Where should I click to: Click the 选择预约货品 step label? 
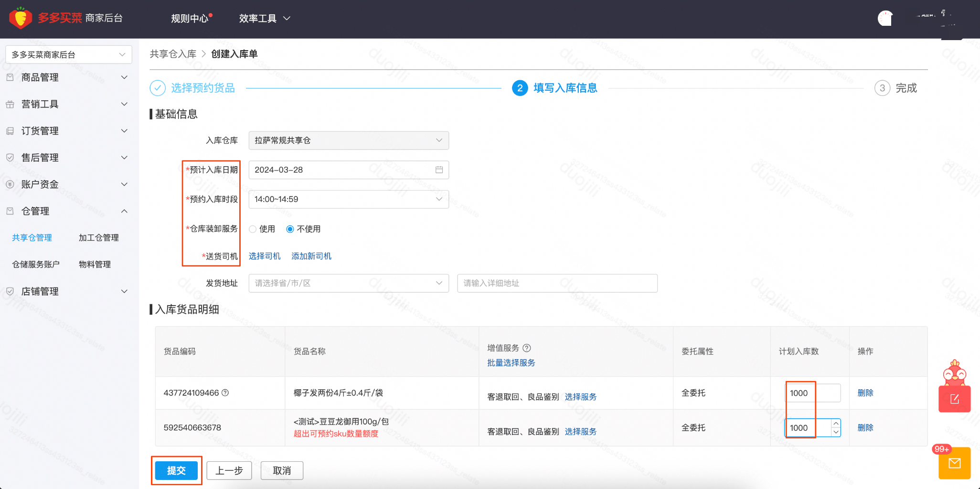tap(203, 88)
